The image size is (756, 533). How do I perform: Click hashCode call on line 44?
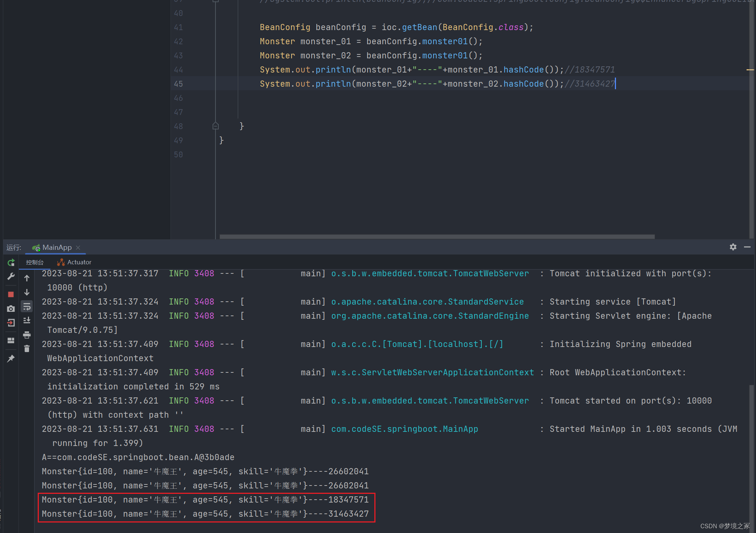(523, 70)
